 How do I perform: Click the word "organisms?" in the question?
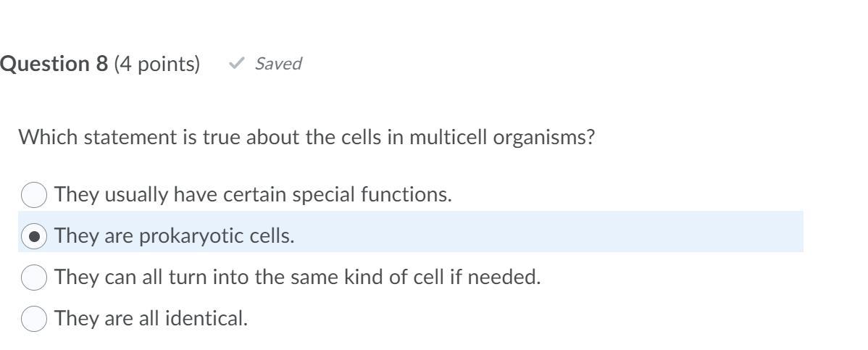543,137
